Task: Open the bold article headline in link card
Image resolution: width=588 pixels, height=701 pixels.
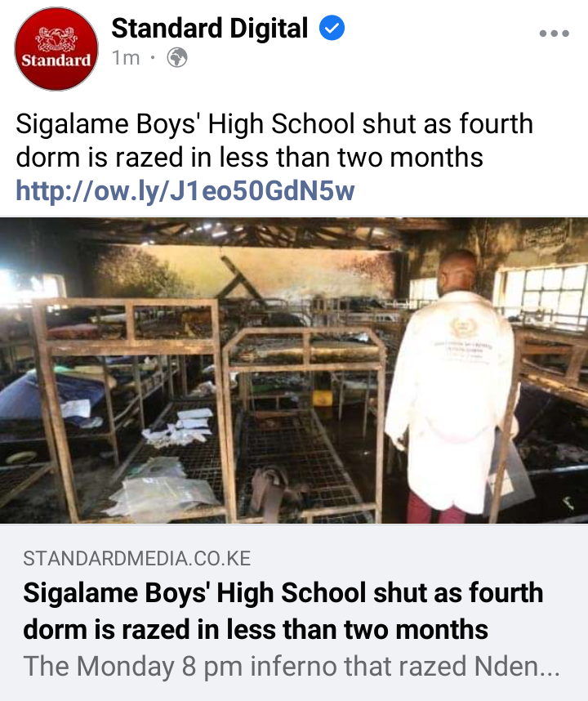Action: click(283, 610)
